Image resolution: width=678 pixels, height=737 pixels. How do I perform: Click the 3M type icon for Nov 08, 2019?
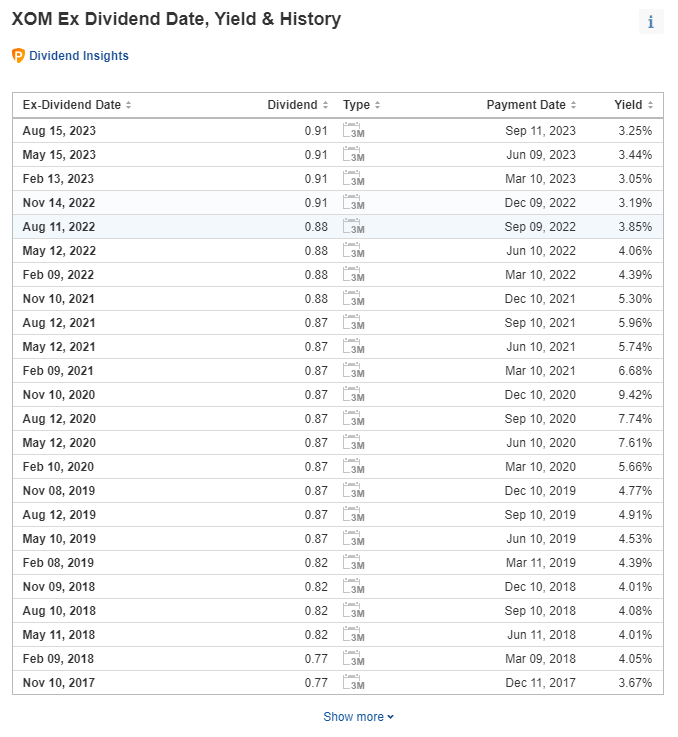(x=354, y=490)
